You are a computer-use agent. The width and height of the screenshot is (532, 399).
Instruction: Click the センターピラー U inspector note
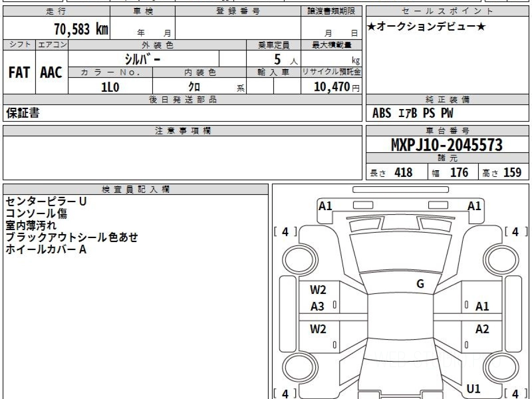pos(46,201)
